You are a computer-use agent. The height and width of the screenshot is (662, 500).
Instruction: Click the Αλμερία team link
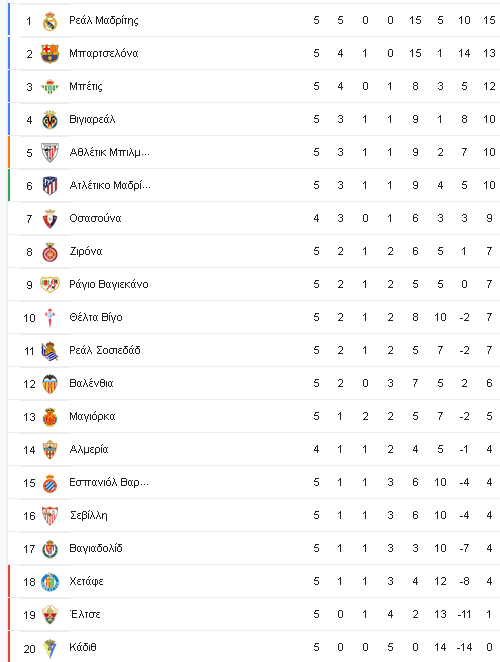coord(89,450)
